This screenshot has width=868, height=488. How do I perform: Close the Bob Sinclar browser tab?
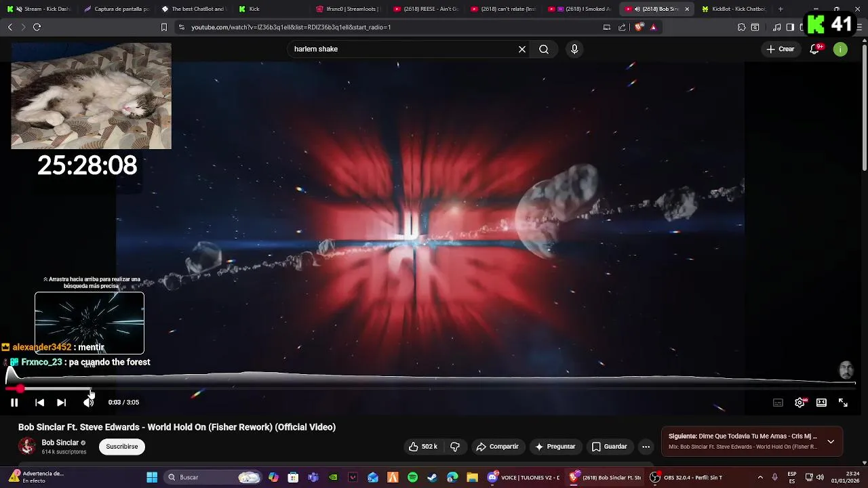click(687, 9)
